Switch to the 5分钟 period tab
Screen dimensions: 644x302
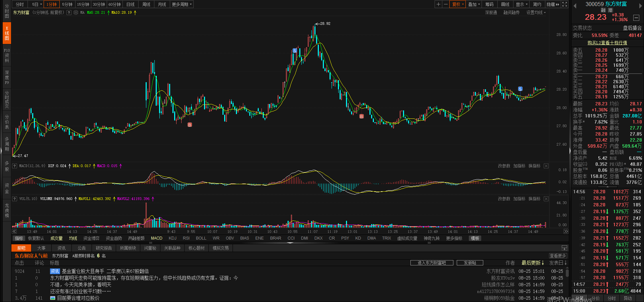coord(67,4)
